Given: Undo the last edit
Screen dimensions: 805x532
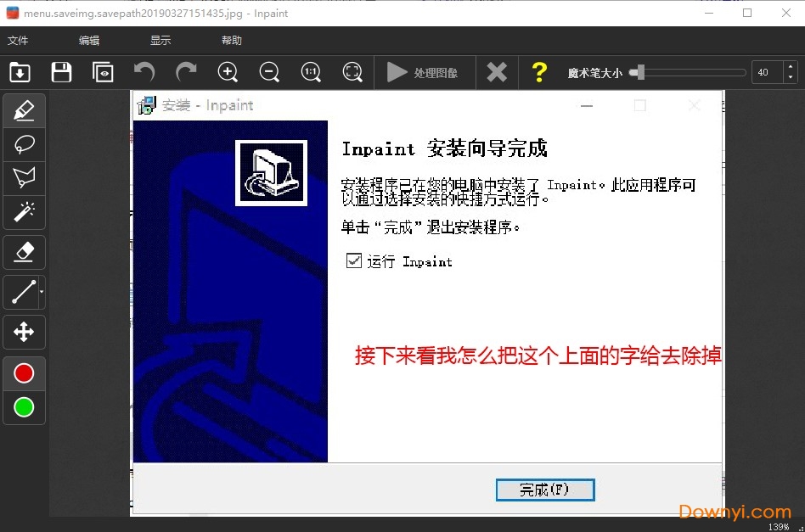Looking at the screenshot, I should pos(144,72).
